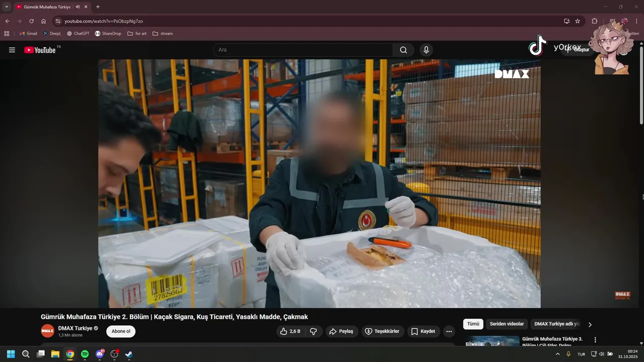Image resolution: width=644 pixels, height=362 pixels.
Task: Focus the YouTube Ara search field
Action: [x=303, y=50]
